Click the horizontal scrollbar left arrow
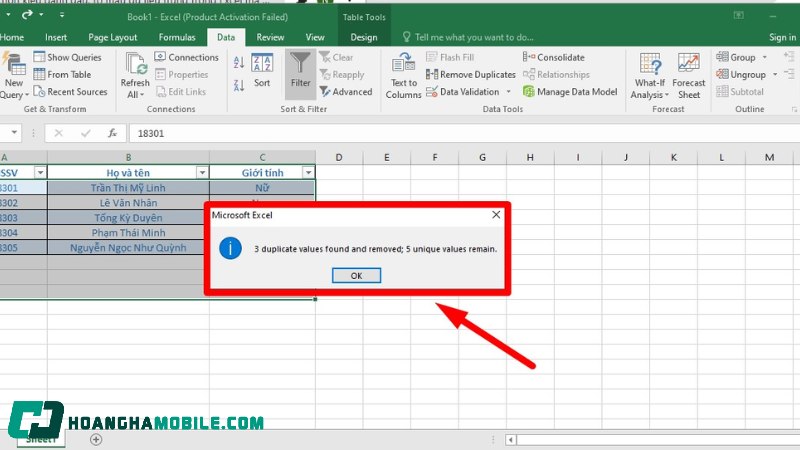This screenshot has height=450, width=800. click(x=511, y=439)
